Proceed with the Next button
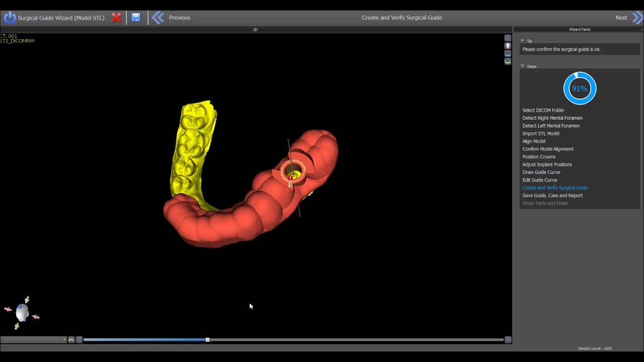644x362 pixels. pyautogui.click(x=621, y=18)
